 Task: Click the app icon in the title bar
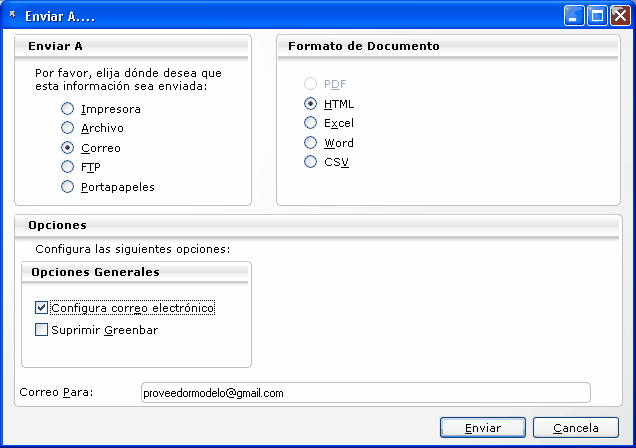pyautogui.click(x=12, y=15)
